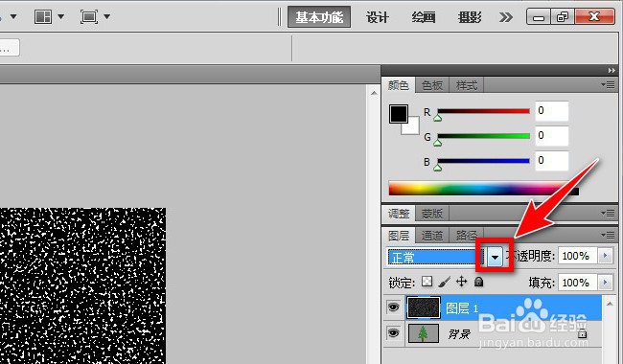Image resolution: width=623 pixels, height=364 pixels.
Task: Expand Arrange Documents dropdown arrow
Action: point(60,17)
